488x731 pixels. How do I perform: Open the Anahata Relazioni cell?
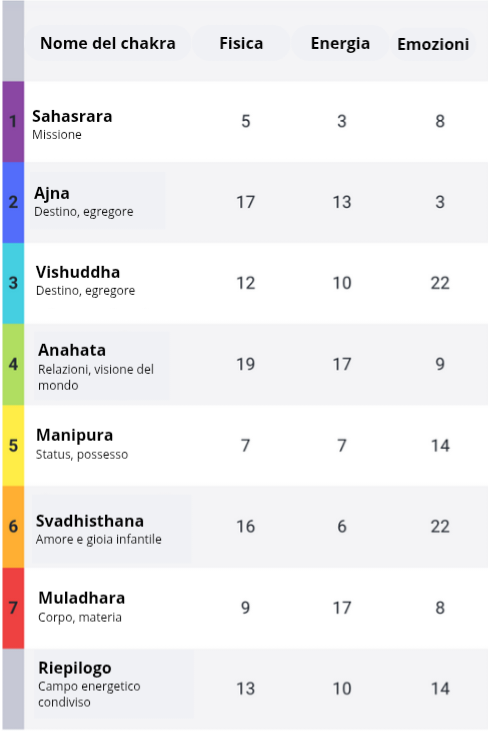102,366
